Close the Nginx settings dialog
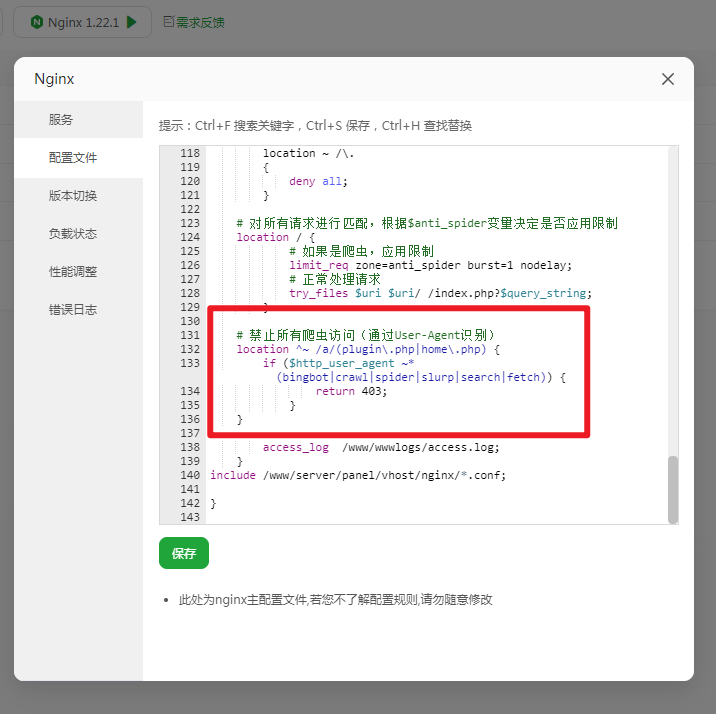 (668, 79)
